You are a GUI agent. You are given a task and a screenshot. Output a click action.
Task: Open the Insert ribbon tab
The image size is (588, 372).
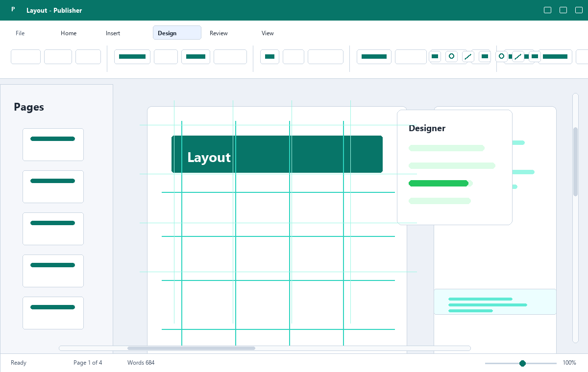click(113, 33)
